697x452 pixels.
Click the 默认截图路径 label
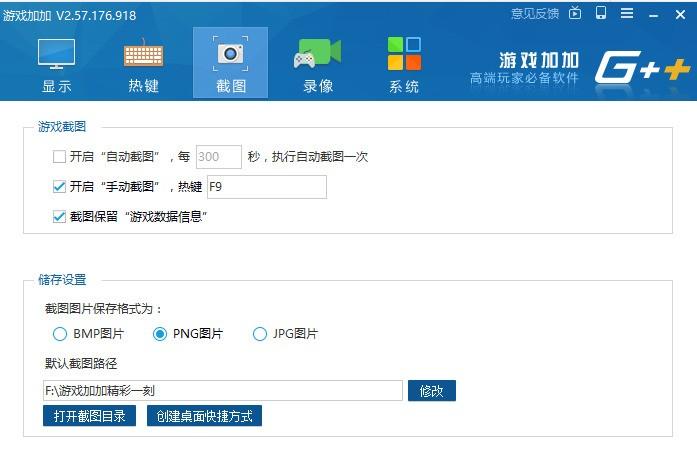(x=81, y=364)
